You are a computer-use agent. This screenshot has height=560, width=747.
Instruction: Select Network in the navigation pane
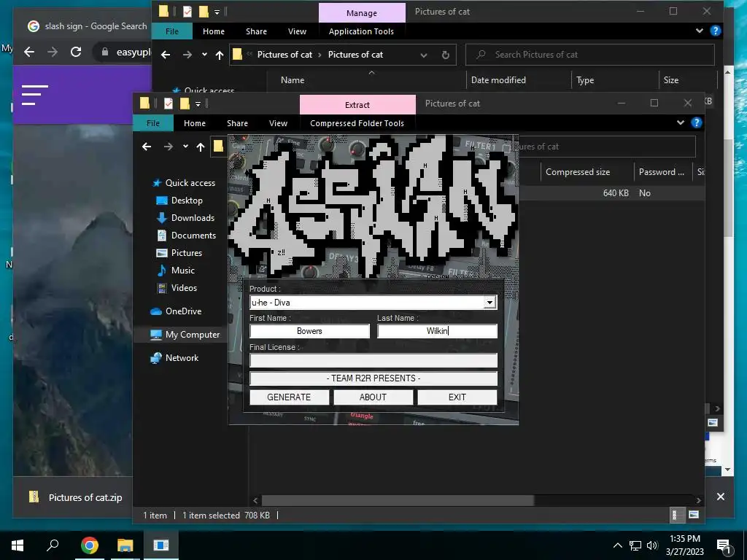click(175, 358)
